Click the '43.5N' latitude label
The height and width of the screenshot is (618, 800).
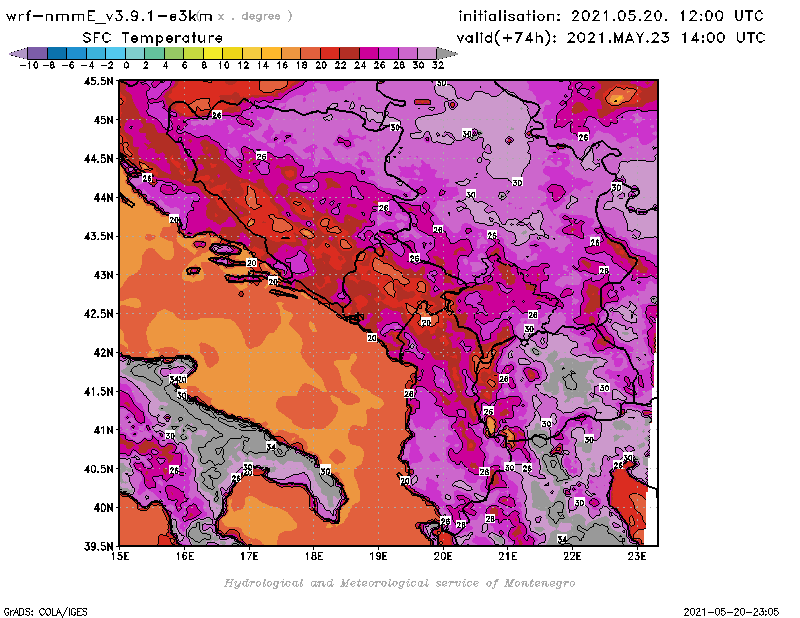click(98, 236)
